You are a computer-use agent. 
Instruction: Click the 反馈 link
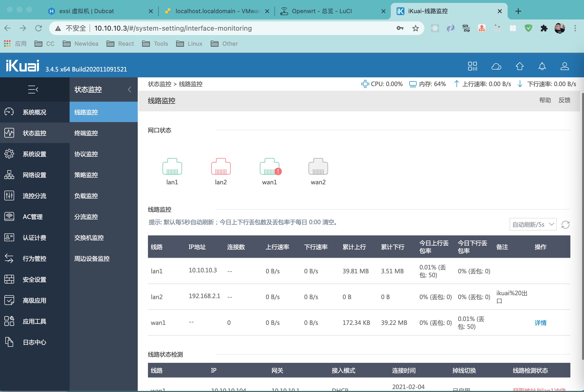[x=564, y=100]
